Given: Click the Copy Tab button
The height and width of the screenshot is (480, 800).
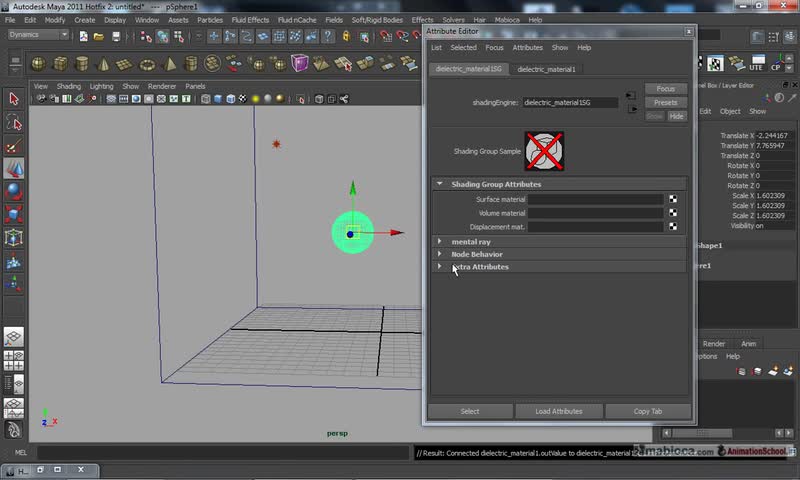Looking at the screenshot, I should coord(648,411).
